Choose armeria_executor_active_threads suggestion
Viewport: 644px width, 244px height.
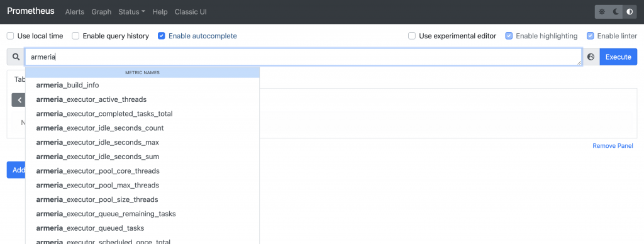coord(142,99)
